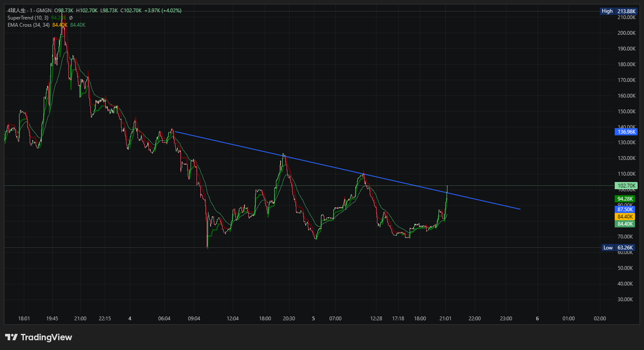Open the TradingView logo link

click(38, 338)
